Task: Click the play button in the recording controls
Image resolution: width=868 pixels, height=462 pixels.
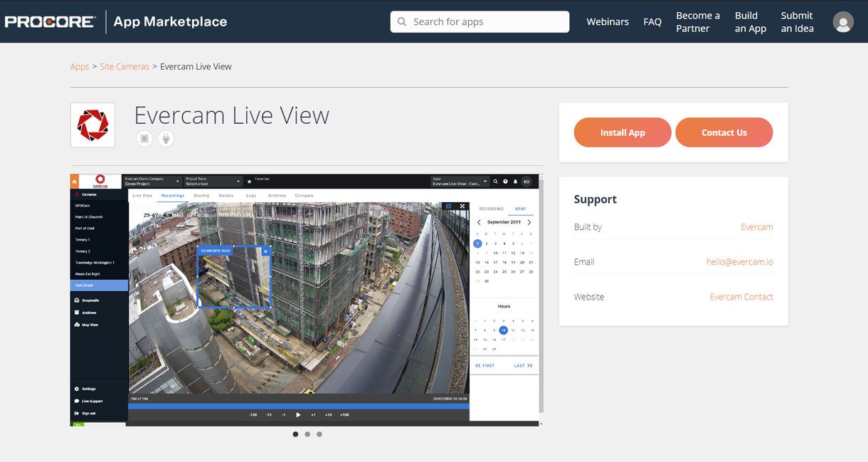Action: pyautogui.click(x=298, y=414)
